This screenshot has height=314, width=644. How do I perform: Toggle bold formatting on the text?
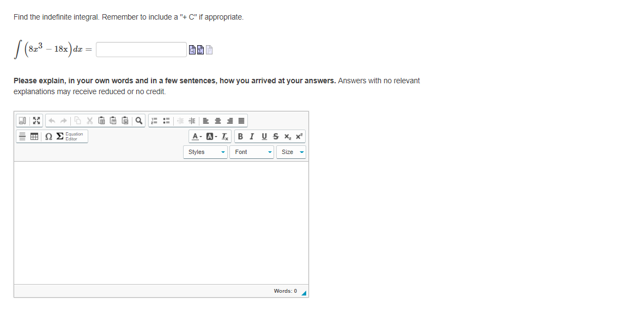pos(241,136)
